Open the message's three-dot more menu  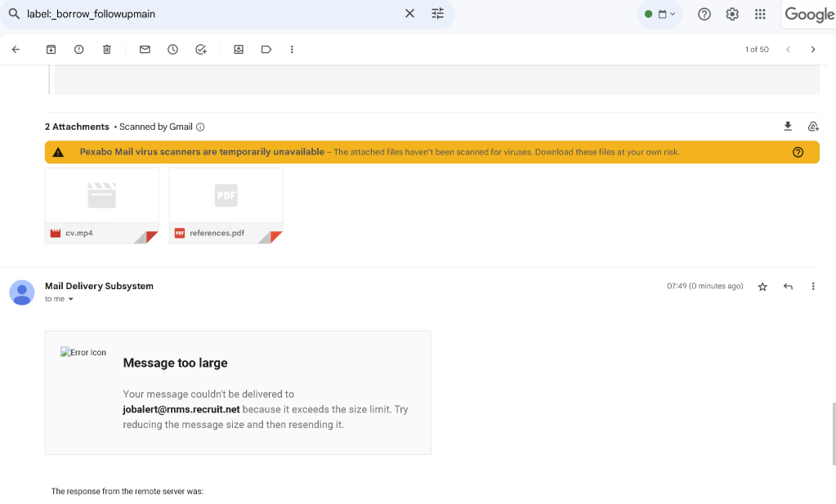point(813,287)
